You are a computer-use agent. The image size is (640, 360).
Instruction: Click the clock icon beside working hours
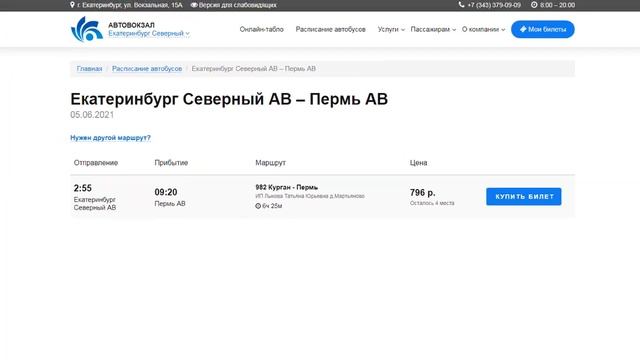534,5
